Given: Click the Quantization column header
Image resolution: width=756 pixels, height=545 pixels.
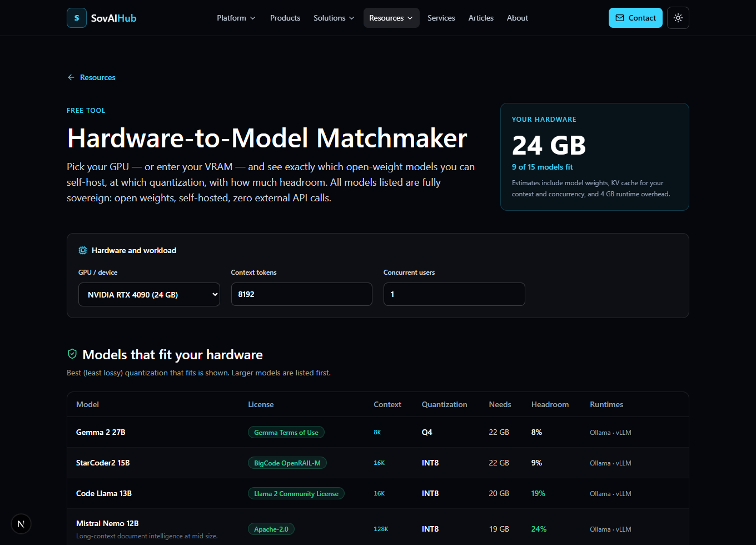Looking at the screenshot, I should pos(444,404).
